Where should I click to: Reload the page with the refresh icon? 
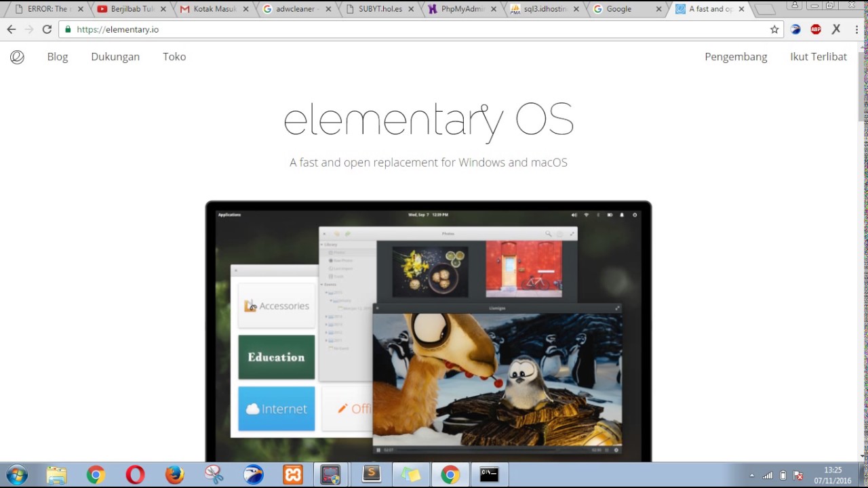(47, 29)
